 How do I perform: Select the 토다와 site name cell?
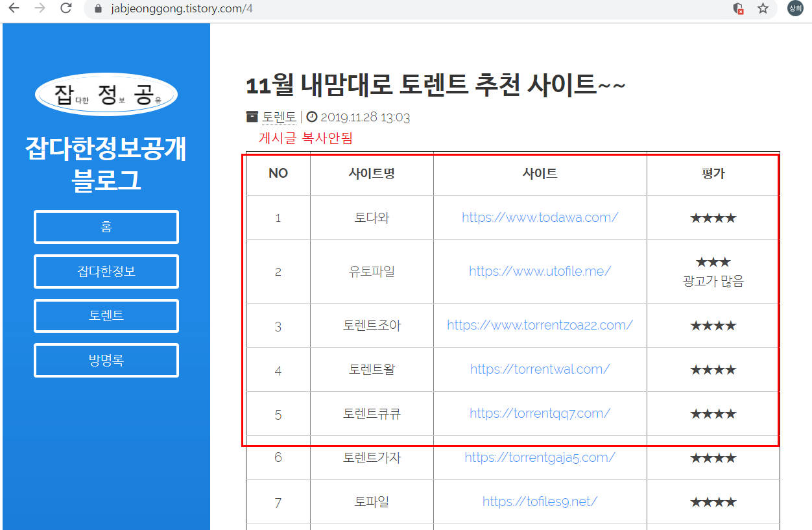pos(372,217)
